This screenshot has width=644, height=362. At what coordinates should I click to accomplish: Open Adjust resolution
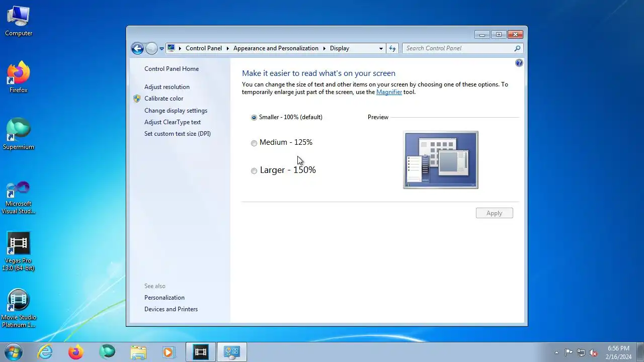(x=167, y=87)
